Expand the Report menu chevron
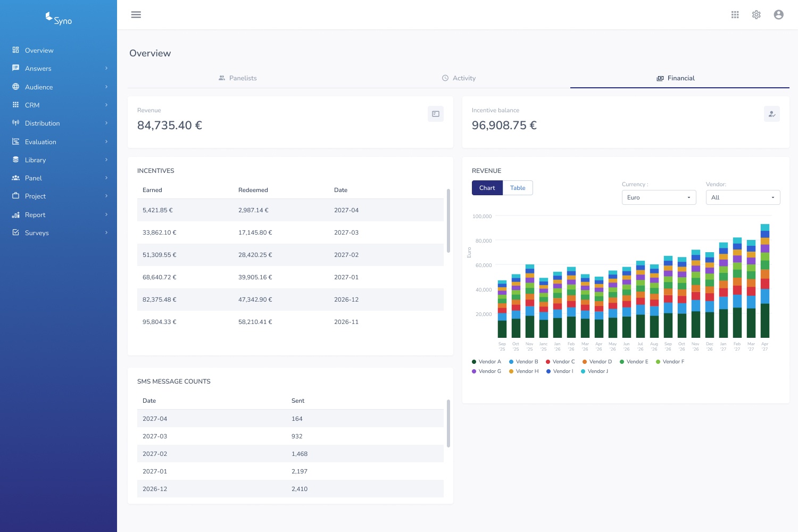 pyautogui.click(x=106, y=214)
